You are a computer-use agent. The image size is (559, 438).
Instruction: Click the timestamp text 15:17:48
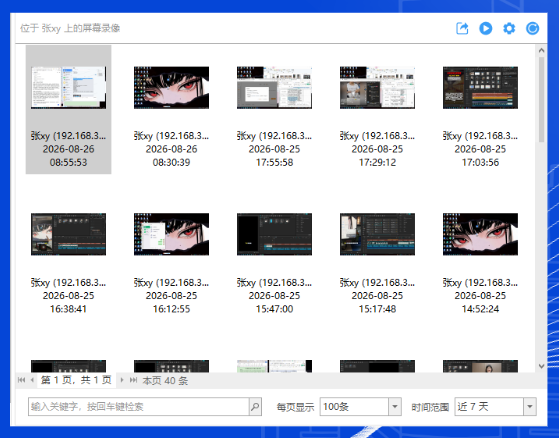pyautogui.click(x=378, y=309)
